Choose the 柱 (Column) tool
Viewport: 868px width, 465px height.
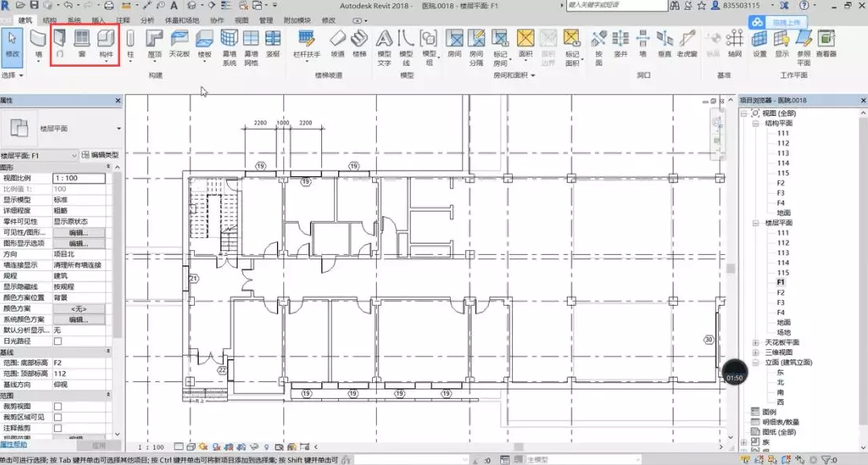[x=130, y=44]
